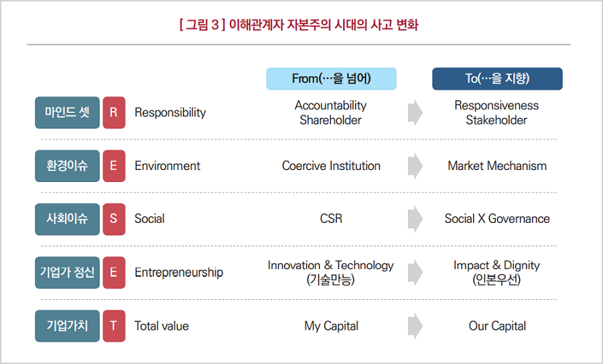Click the red E badge beside Entrepreneurship

[x=114, y=272]
